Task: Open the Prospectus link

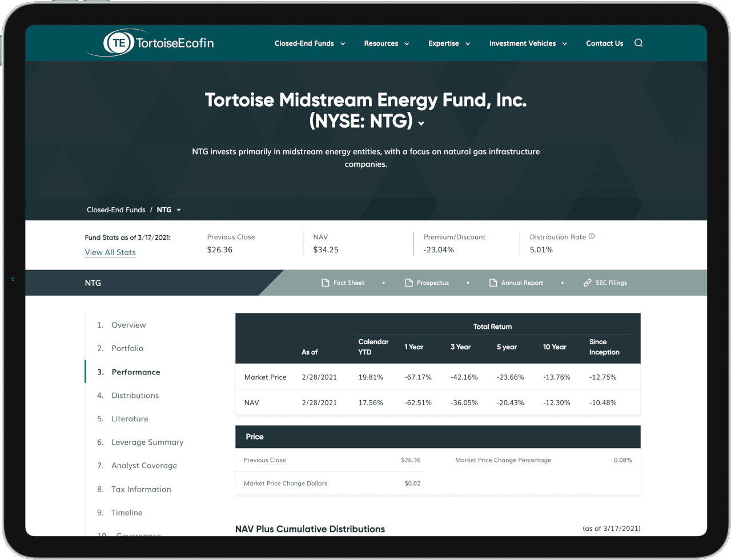Action: (433, 283)
